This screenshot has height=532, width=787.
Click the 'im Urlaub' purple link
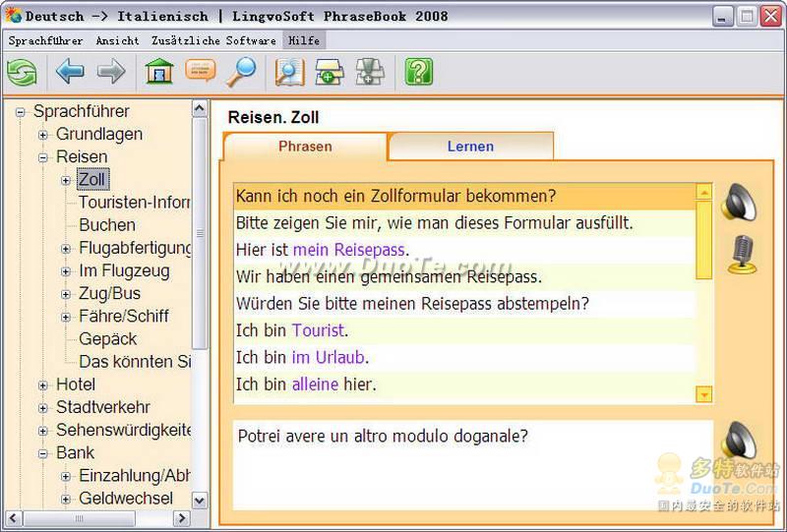[329, 357]
